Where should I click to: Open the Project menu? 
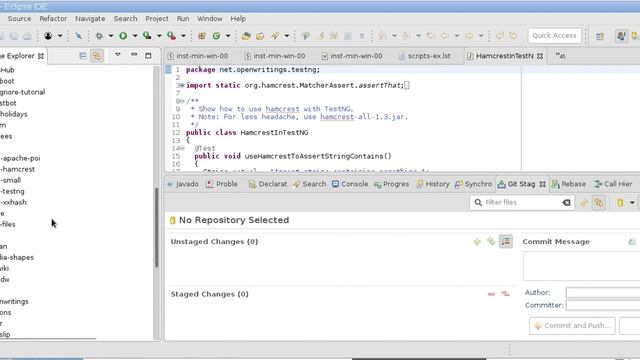[157, 19]
